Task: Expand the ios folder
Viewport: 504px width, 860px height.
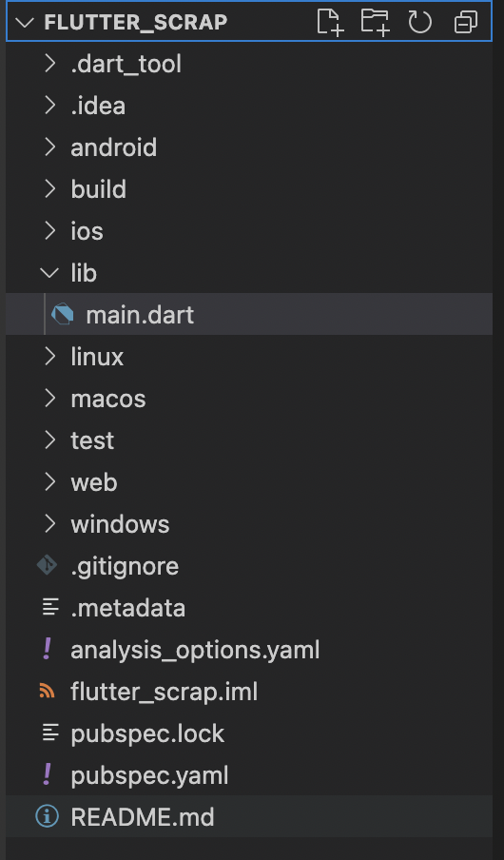Action: tap(249, 230)
